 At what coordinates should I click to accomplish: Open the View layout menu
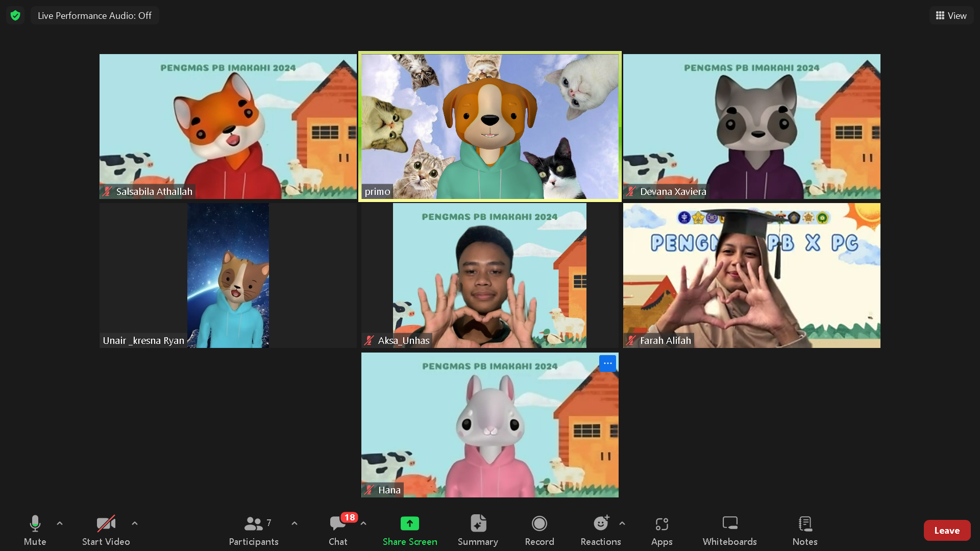951,15
